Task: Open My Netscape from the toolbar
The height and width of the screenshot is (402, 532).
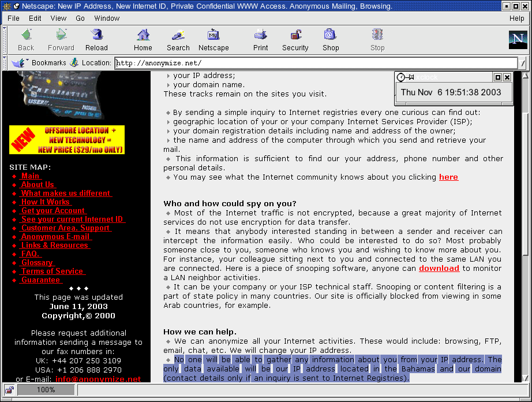Action: tap(213, 40)
